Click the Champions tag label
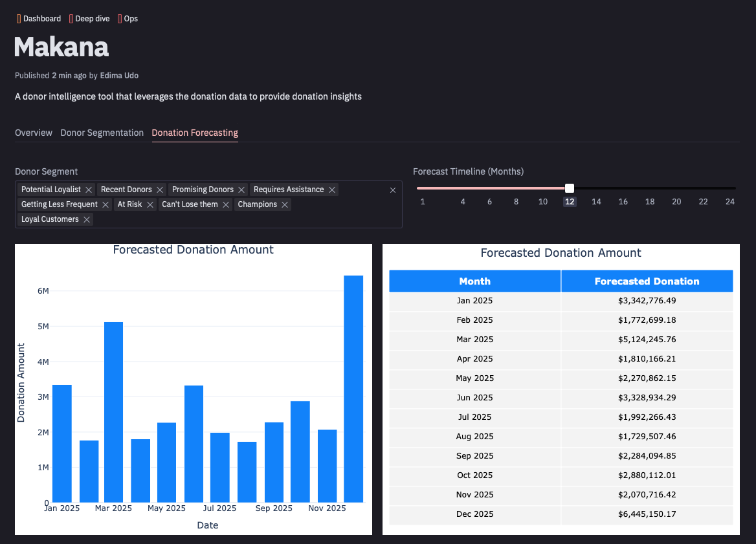This screenshot has width=756, height=544. pyautogui.click(x=258, y=204)
